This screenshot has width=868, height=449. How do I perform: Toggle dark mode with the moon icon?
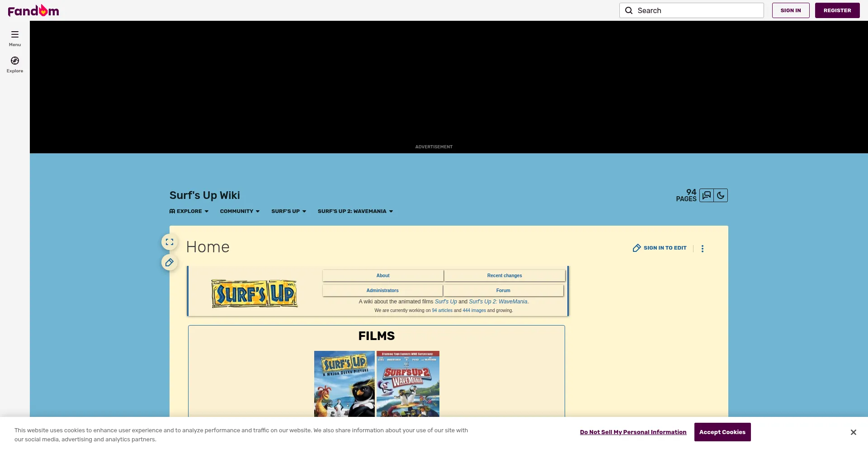click(720, 195)
